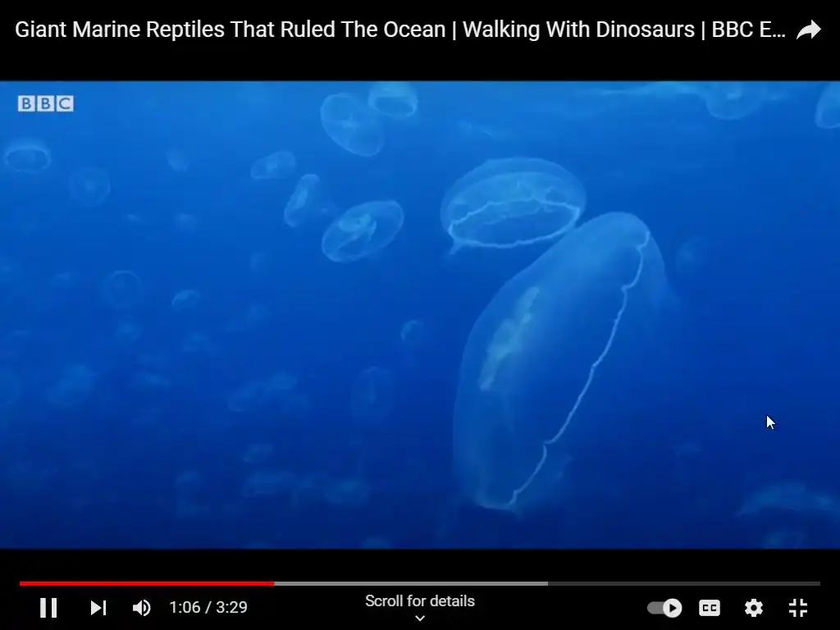Mute the volume speaker icon
The width and height of the screenshot is (840, 630).
point(141,608)
